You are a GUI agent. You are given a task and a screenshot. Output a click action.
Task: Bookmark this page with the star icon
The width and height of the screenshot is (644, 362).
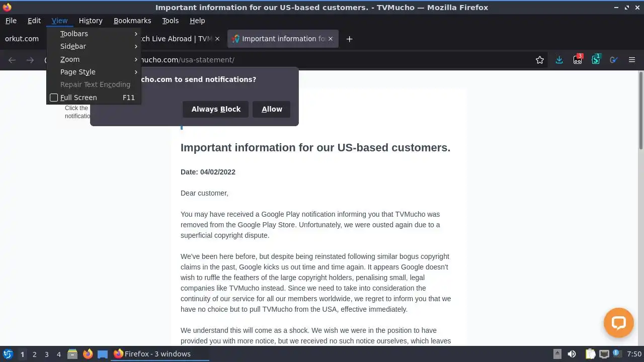pyautogui.click(x=540, y=60)
